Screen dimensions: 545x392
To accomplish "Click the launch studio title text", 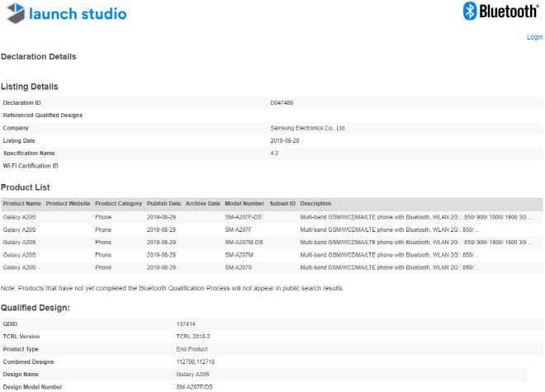I will pyautogui.click(x=78, y=14).
